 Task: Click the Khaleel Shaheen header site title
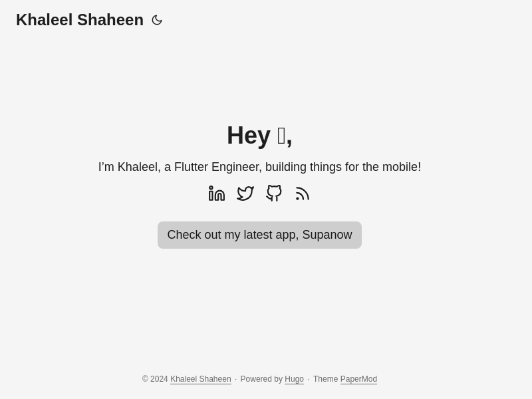[x=80, y=20]
